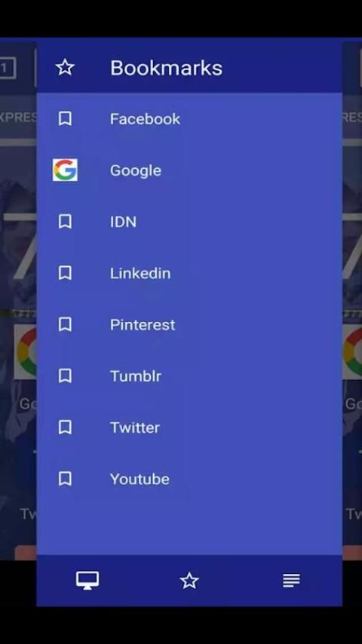Open the Twitter bookmark entry
The image size is (362, 644).
point(189,427)
